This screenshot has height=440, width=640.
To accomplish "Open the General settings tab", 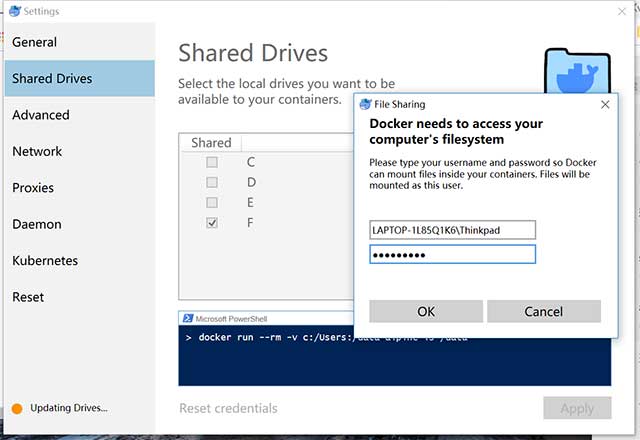I will point(34,42).
